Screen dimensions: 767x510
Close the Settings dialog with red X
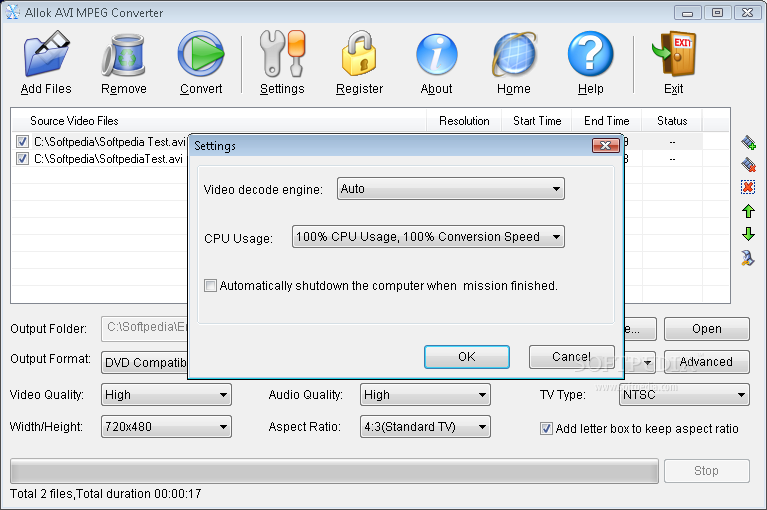pyautogui.click(x=606, y=145)
